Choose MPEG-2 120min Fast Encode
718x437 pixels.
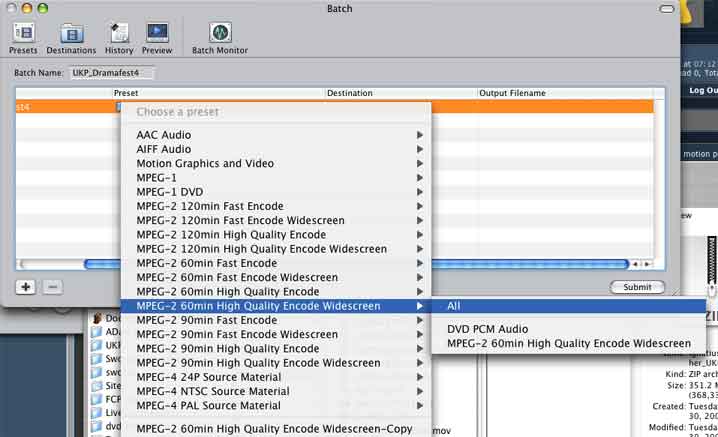276,206
